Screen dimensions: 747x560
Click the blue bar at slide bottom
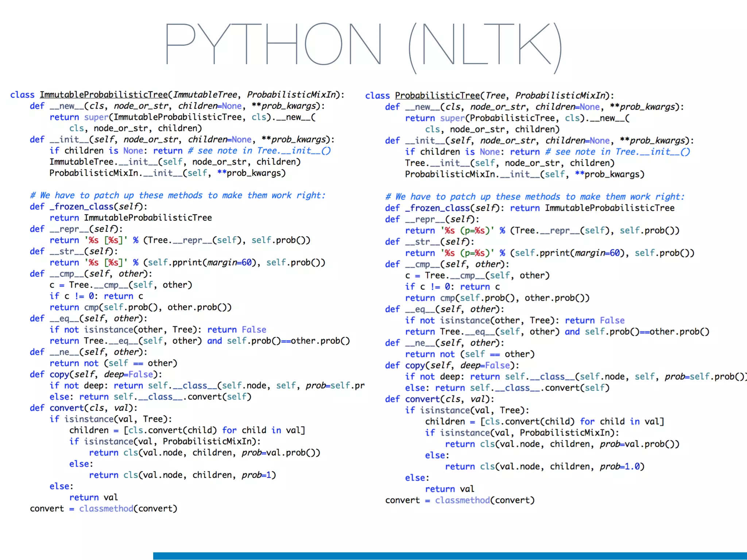tap(449, 556)
